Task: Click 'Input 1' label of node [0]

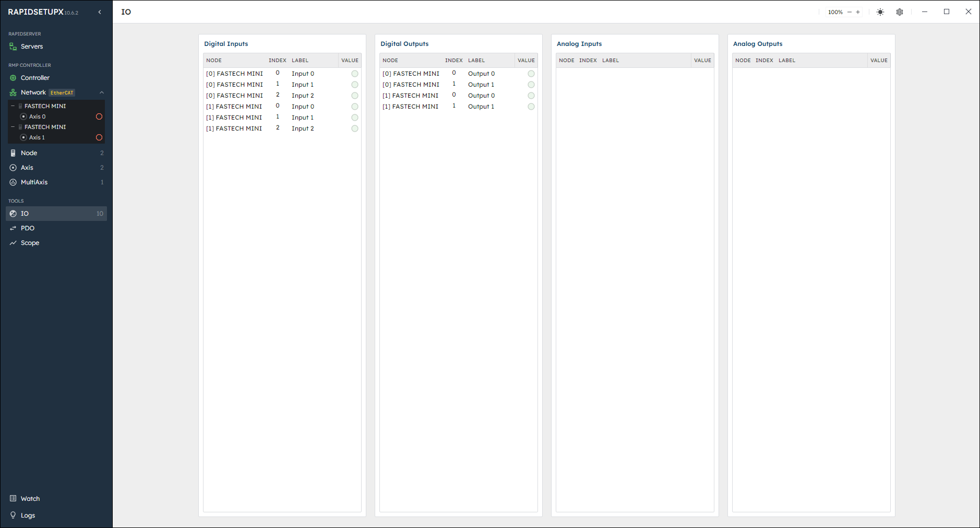Action: (303, 85)
